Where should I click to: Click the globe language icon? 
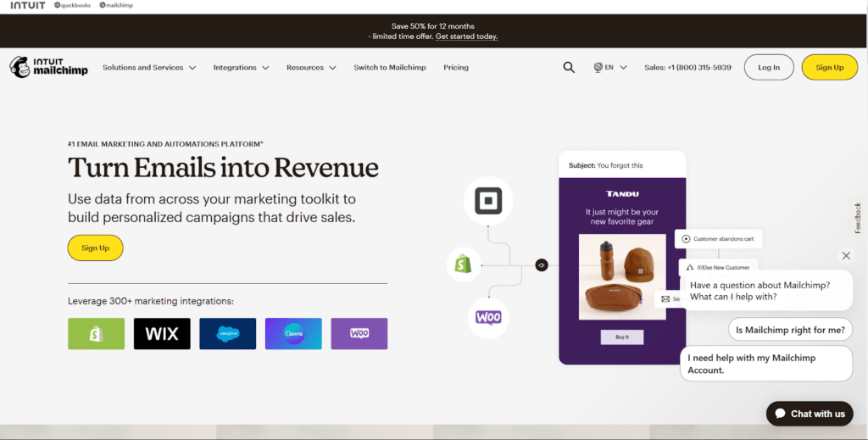point(598,68)
